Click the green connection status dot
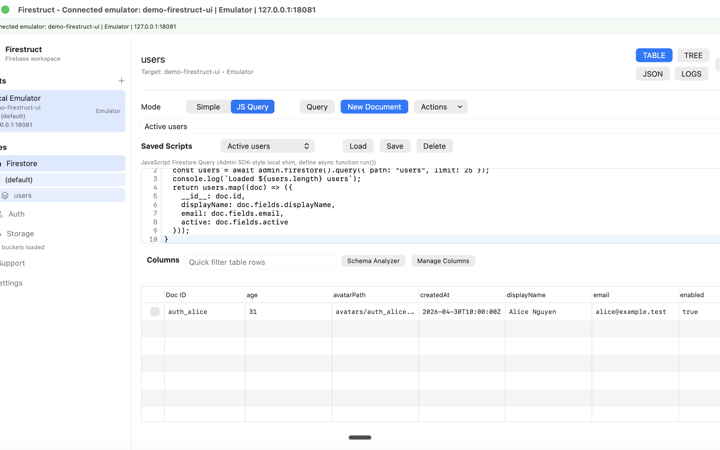The image size is (720, 450). click(x=5, y=9)
